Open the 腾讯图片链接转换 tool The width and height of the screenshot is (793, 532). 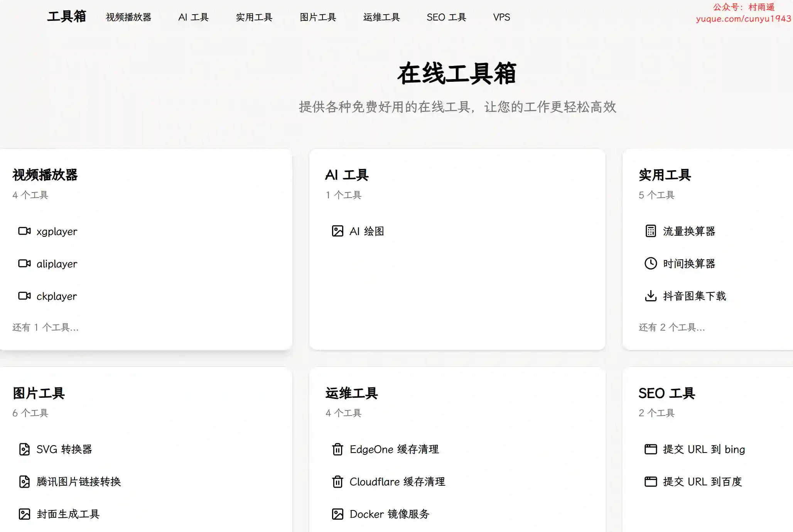pos(79,481)
